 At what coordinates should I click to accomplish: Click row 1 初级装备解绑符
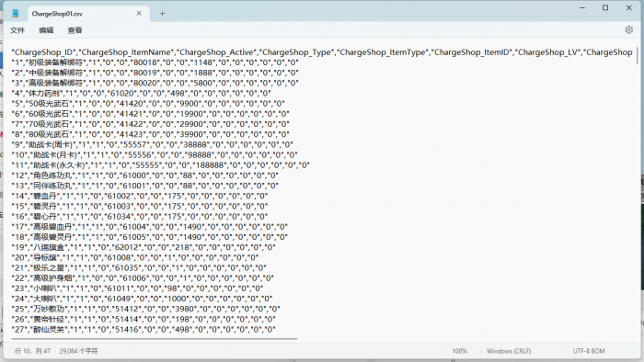click(x=155, y=62)
